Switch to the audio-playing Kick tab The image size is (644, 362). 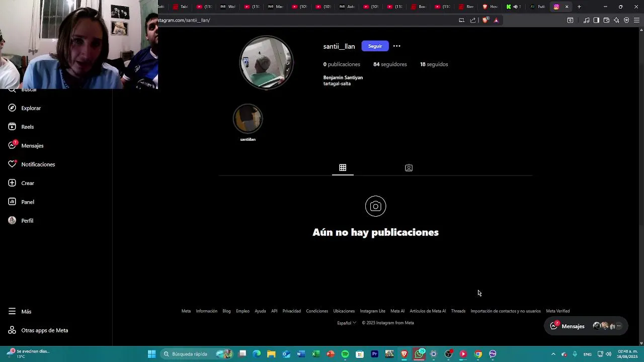(x=514, y=7)
